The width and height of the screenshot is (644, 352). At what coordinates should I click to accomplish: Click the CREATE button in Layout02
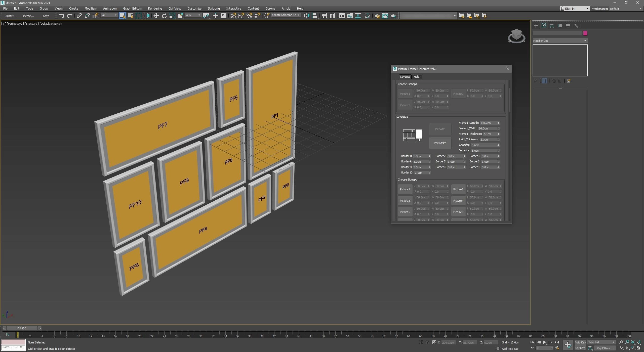pos(440,129)
